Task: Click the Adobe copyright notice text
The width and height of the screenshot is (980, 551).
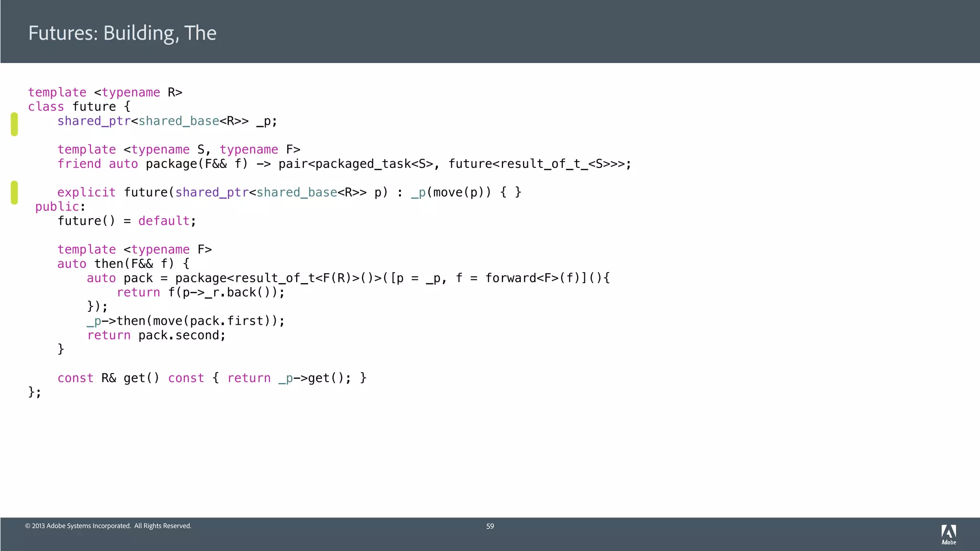Action: pos(108,526)
